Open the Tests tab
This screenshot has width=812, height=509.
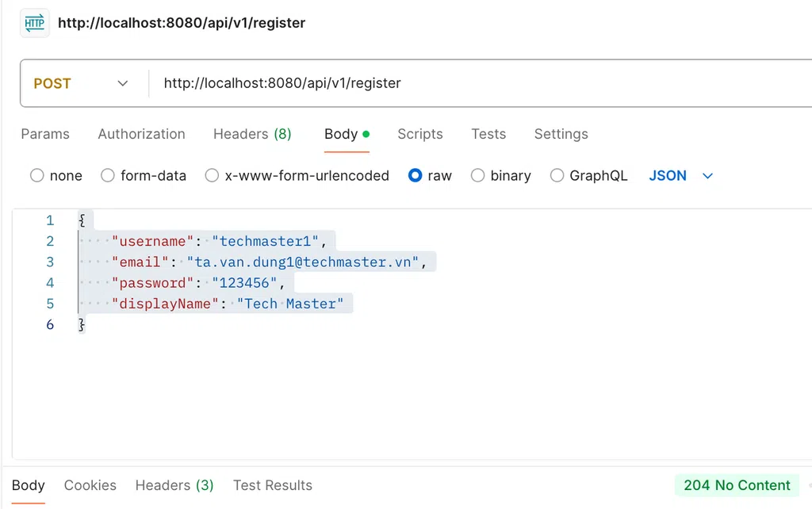488,134
